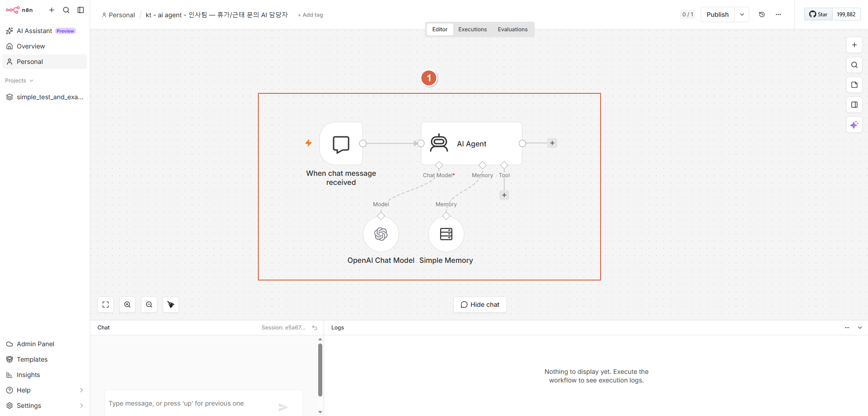Click the n8n logo
This screenshot has width=868, height=416.
coord(19,10)
